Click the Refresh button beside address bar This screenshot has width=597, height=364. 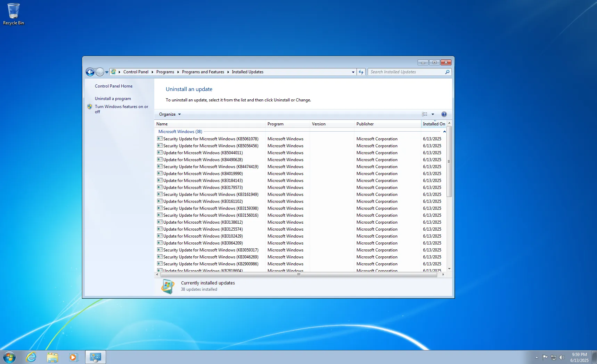coord(361,72)
